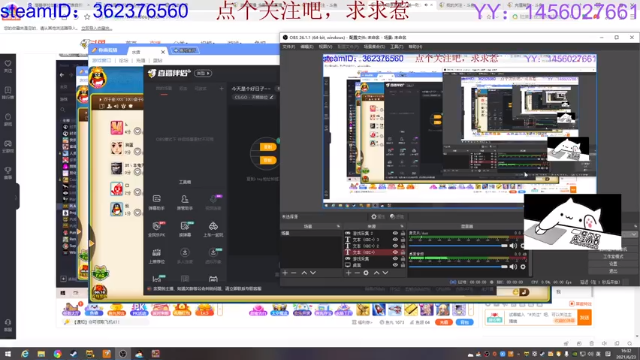Click the plus icon beside scene tabs

pyautogui.click(x=222, y=89)
